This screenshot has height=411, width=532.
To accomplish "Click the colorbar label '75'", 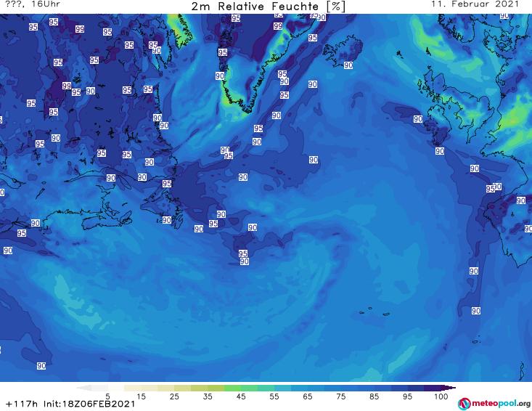I will click(x=341, y=396).
